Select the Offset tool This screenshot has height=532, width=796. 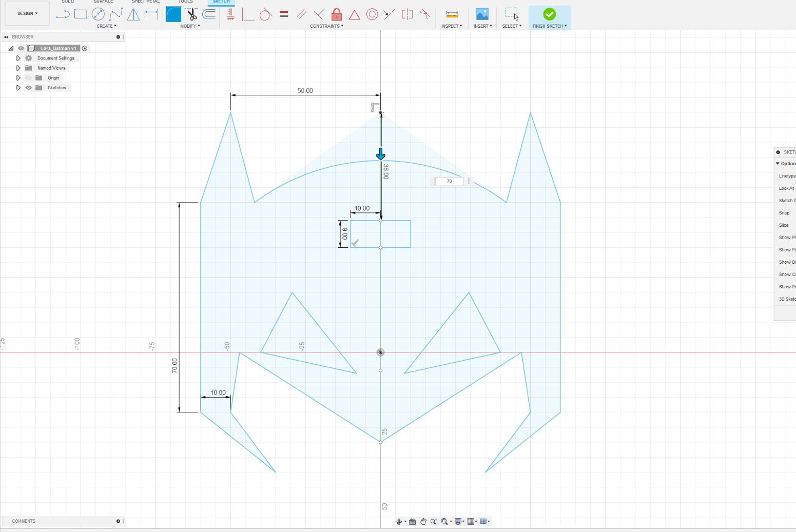point(209,14)
